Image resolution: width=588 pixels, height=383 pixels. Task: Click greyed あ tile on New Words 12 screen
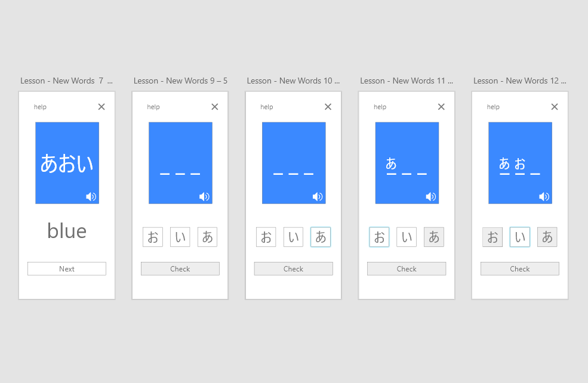coord(547,237)
